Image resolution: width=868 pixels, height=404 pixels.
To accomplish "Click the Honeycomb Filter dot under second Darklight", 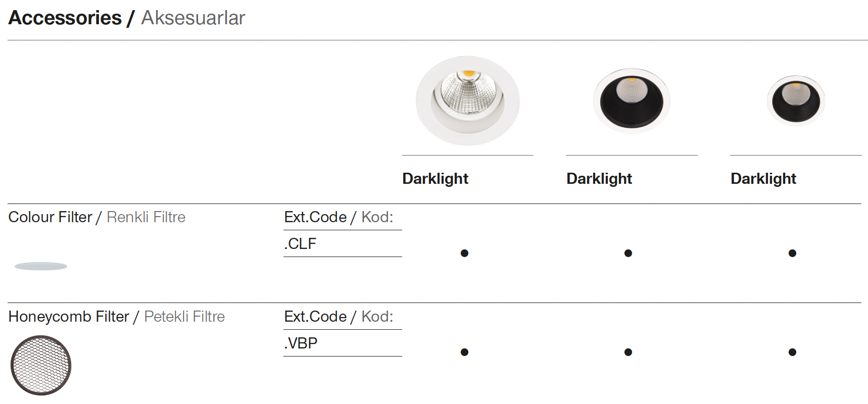I will tap(628, 352).
